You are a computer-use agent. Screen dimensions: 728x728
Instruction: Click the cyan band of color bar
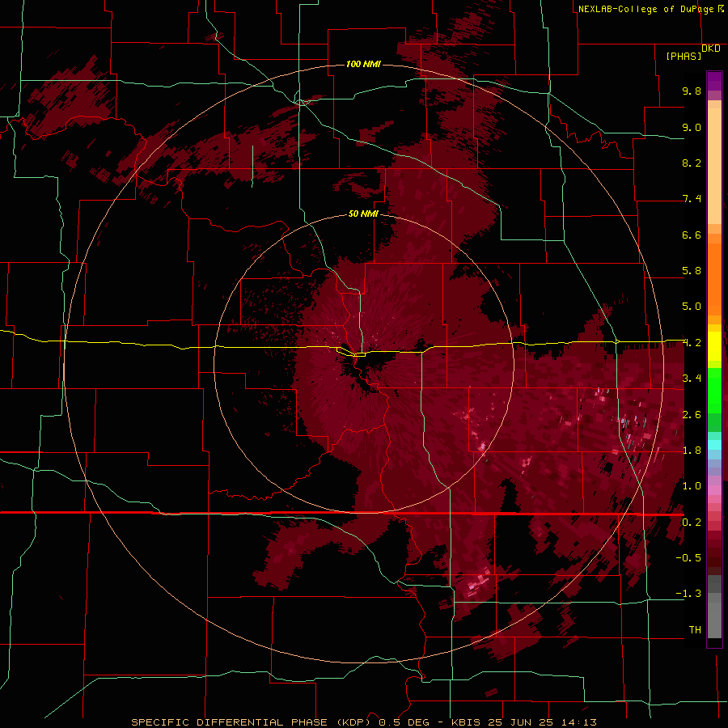point(714,445)
